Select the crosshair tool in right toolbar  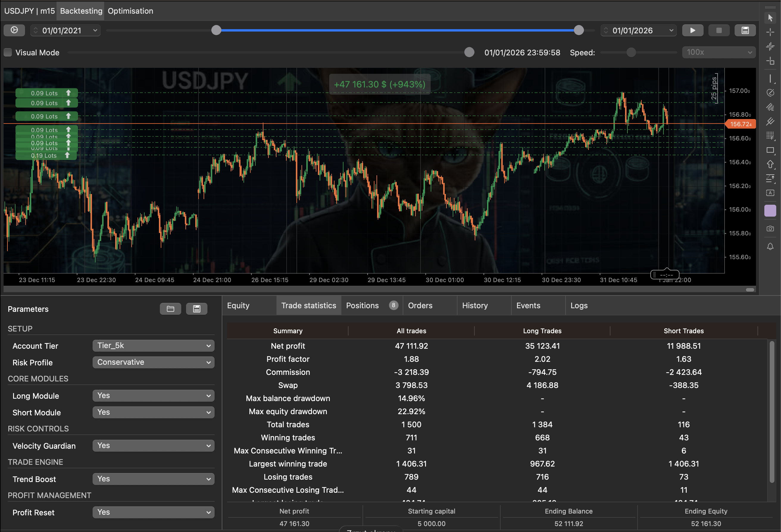(x=771, y=32)
